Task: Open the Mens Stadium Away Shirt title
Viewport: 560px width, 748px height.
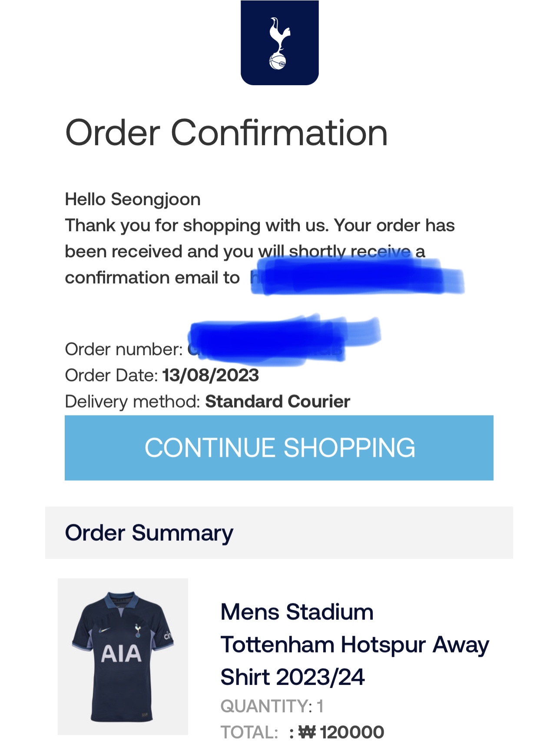Action: click(x=354, y=644)
